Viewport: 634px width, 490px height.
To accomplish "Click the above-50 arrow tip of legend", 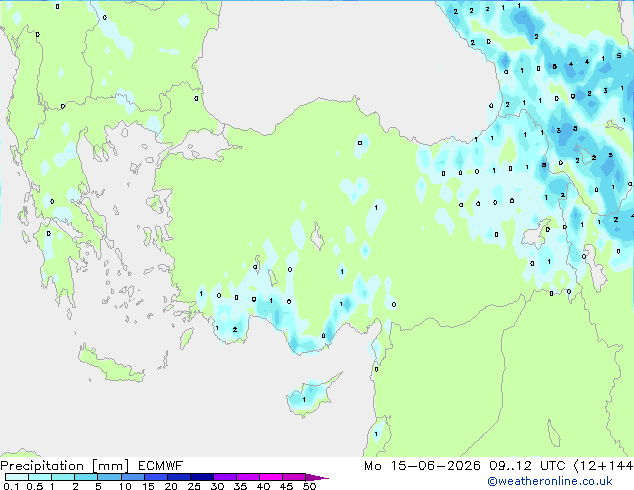I will pos(317,477).
